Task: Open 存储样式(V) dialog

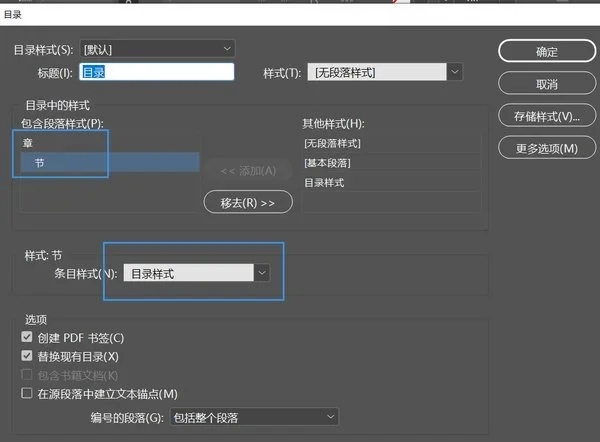Action: point(547,116)
